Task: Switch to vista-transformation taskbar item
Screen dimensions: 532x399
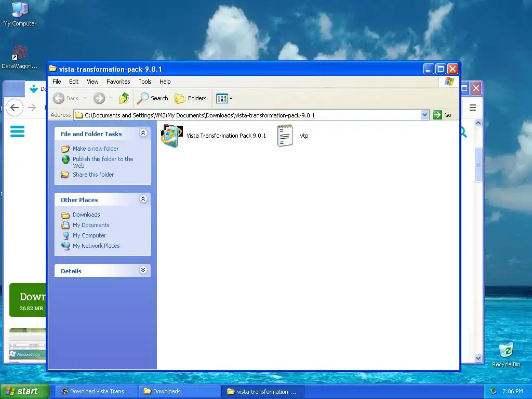Action: [262, 391]
